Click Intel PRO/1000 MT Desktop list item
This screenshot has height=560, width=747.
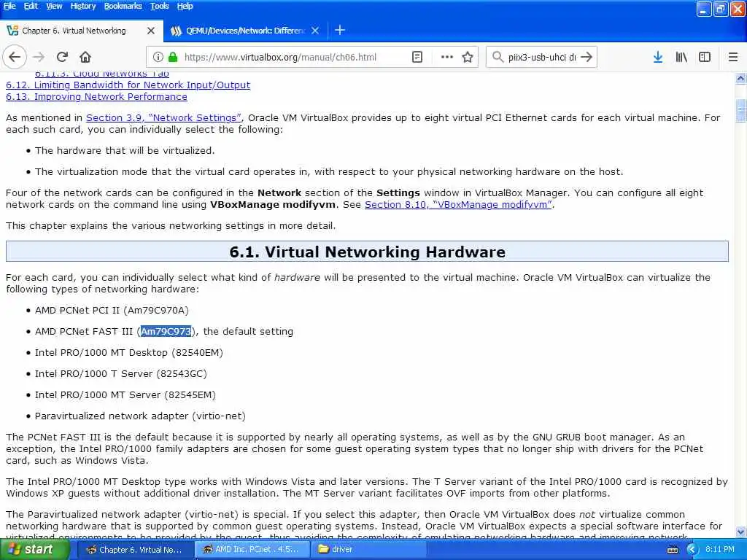[128, 353]
